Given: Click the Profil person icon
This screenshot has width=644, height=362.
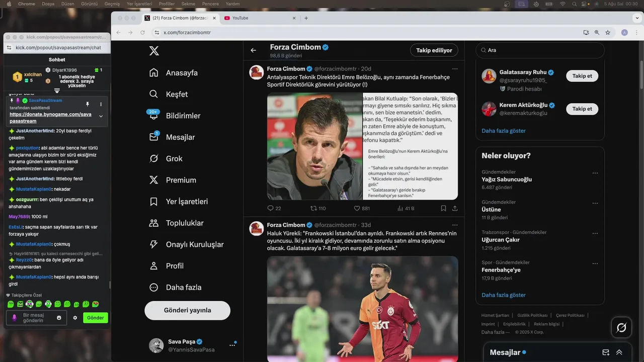Looking at the screenshot, I should pyautogui.click(x=154, y=266).
